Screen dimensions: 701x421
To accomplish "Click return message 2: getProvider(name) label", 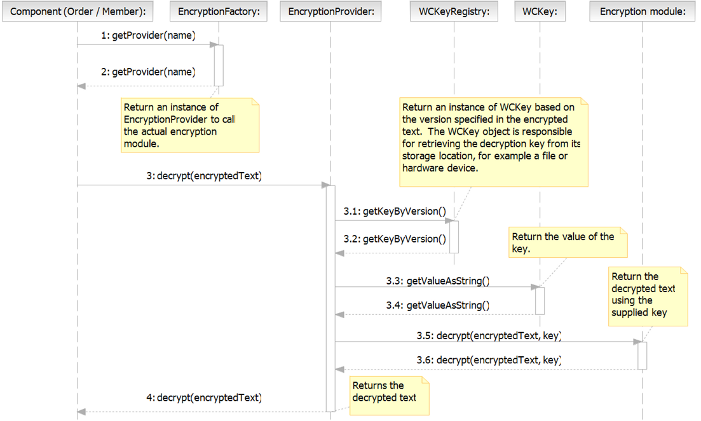I will pos(148,73).
